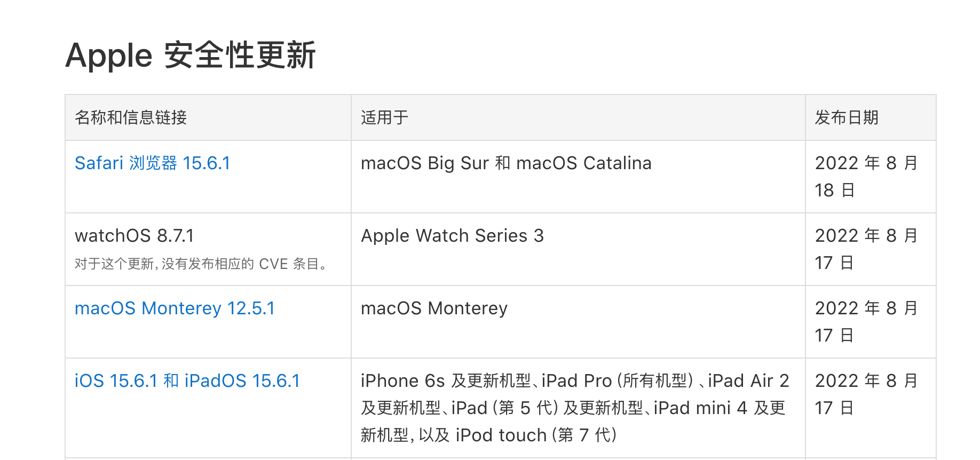Click the iPad mini 4 text
980x460 pixels.
[700, 408]
